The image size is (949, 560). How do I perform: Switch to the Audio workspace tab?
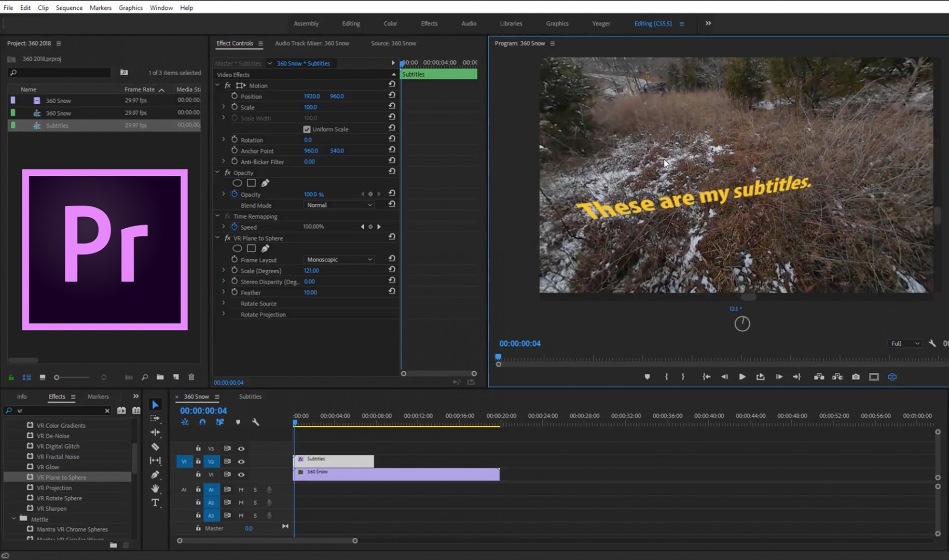point(468,23)
